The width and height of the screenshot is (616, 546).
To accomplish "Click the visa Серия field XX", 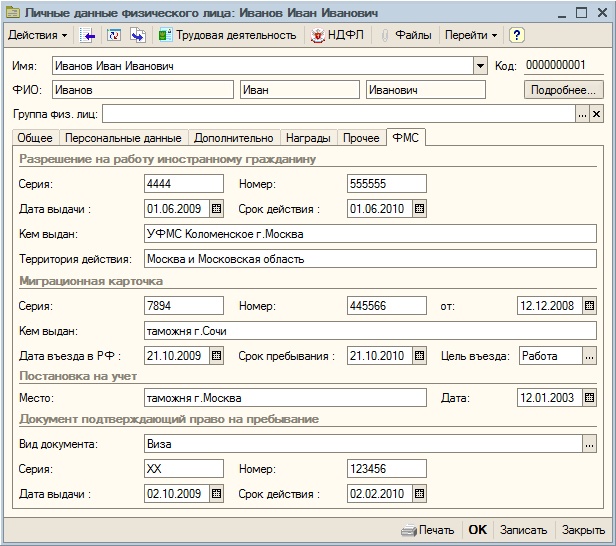I will tap(184, 469).
